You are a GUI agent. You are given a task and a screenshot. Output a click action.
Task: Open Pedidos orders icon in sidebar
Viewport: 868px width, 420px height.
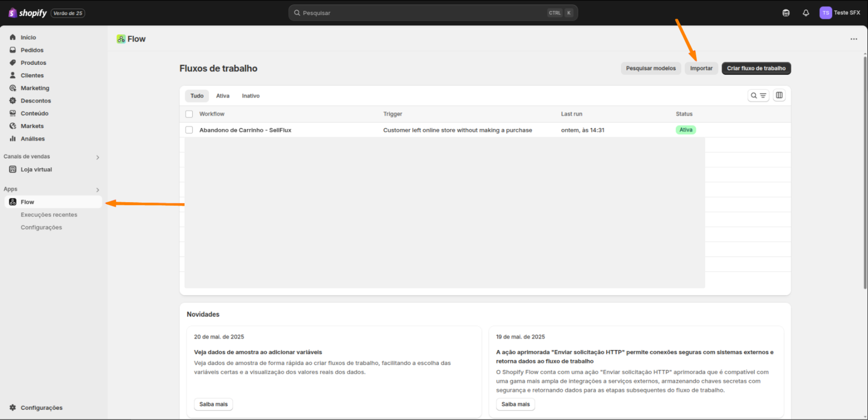13,50
